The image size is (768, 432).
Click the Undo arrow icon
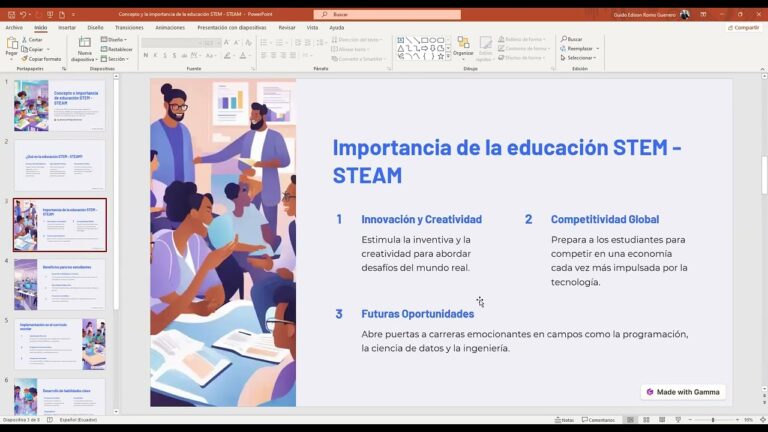[23, 15]
